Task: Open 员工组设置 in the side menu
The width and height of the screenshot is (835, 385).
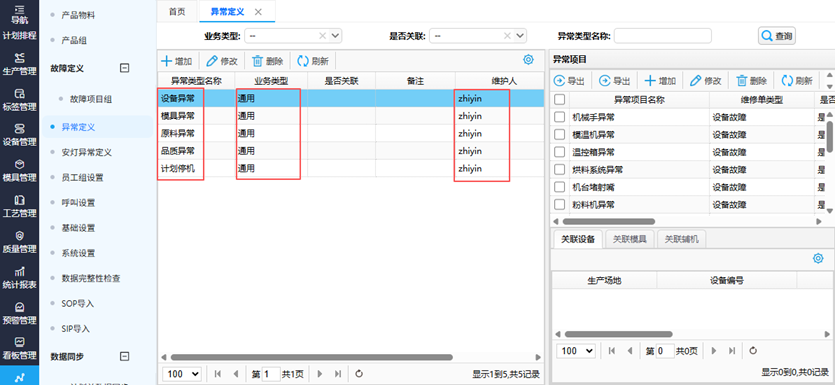Action: 83,177
